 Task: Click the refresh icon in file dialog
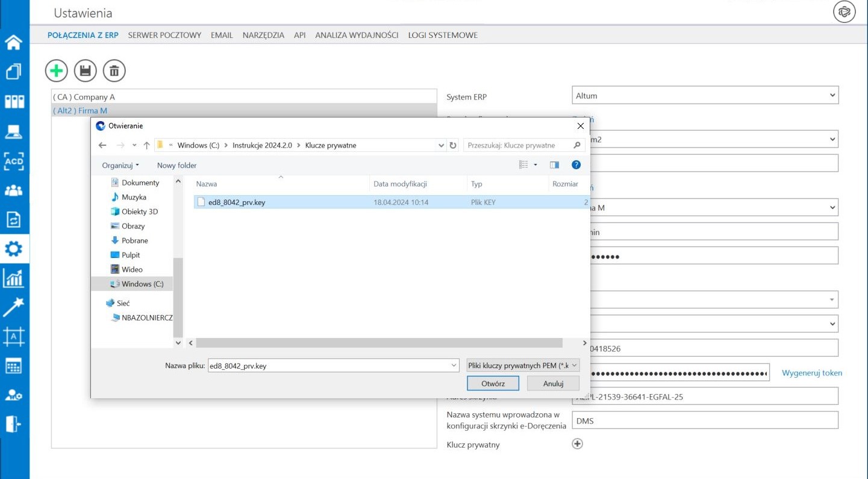coord(454,145)
